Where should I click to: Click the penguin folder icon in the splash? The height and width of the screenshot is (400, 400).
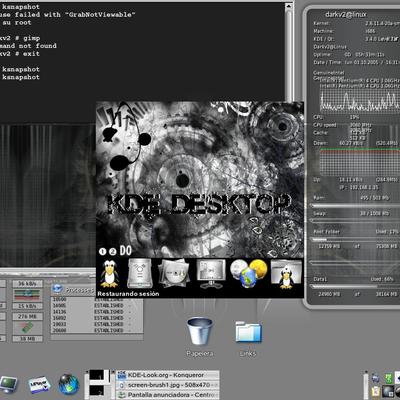286,275
